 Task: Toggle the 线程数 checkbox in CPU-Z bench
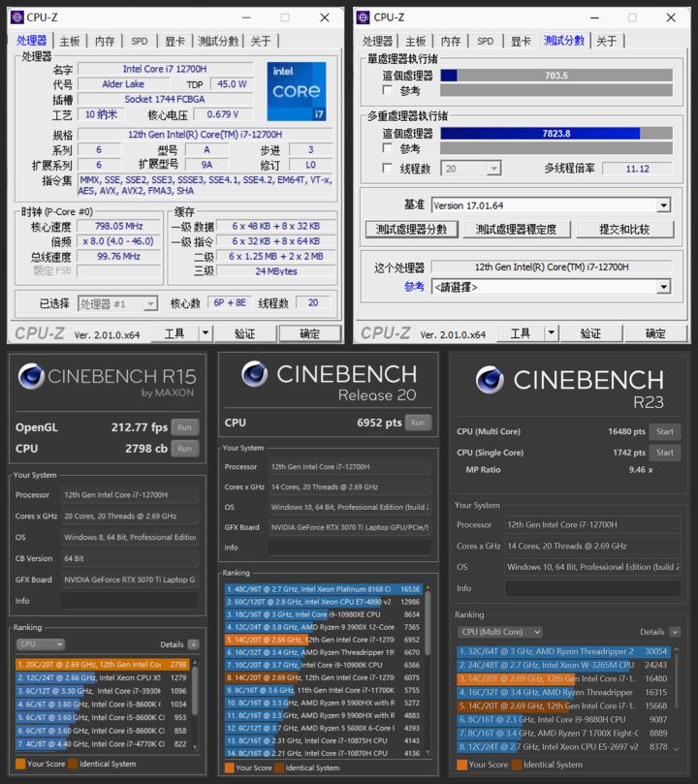387,168
